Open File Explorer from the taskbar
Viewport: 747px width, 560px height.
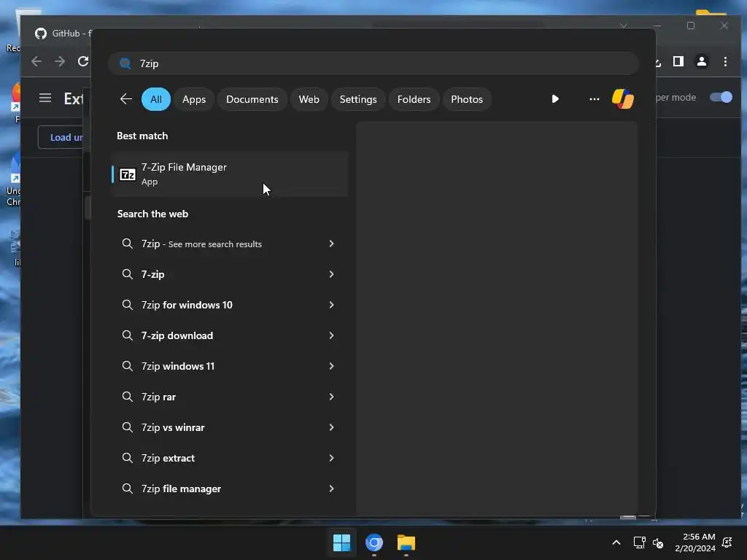point(406,542)
